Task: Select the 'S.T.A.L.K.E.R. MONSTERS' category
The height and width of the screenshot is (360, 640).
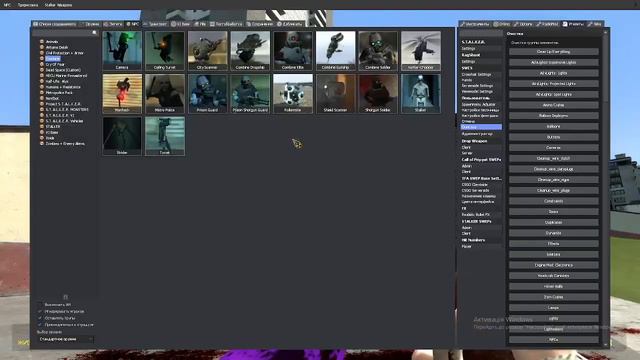Action: point(67,110)
